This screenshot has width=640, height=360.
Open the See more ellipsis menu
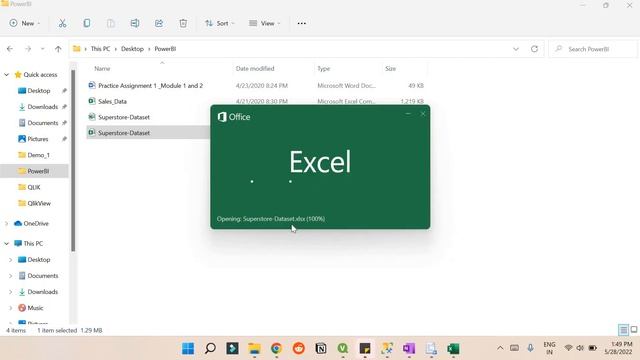point(302,23)
